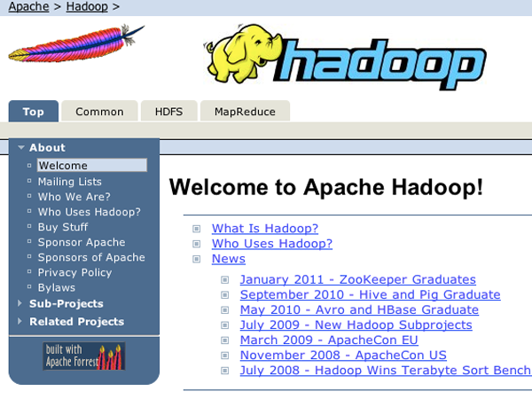Open November 2008 - ApacheCon US link
The width and height of the screenshot is (532, 399).
click(x=343, y=356)
